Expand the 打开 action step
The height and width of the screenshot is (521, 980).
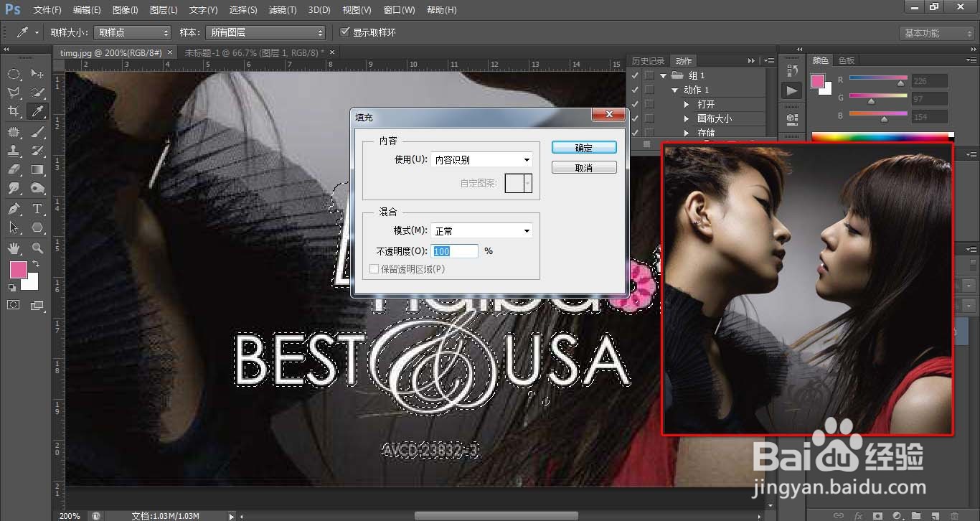tap(687, 104)
